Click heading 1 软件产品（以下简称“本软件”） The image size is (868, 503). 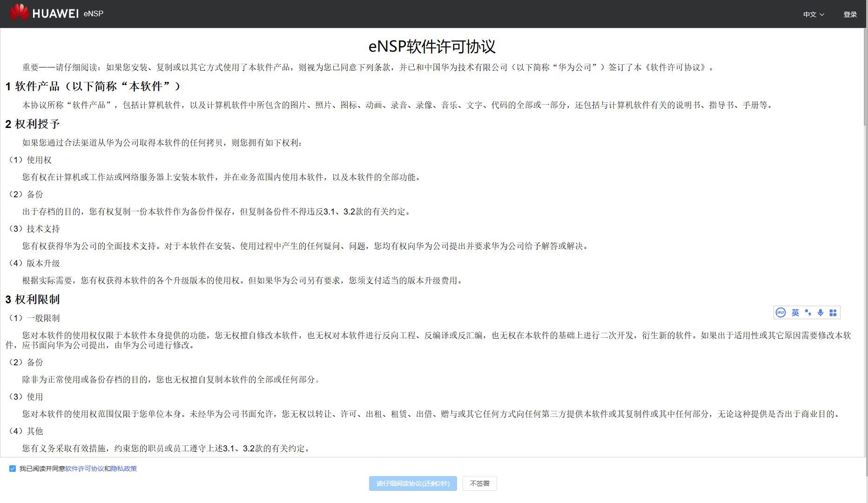point(93,87)
